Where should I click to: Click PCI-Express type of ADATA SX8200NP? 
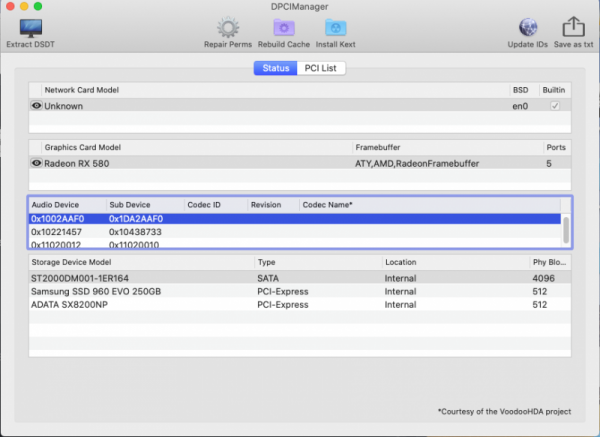coord(283,305)
